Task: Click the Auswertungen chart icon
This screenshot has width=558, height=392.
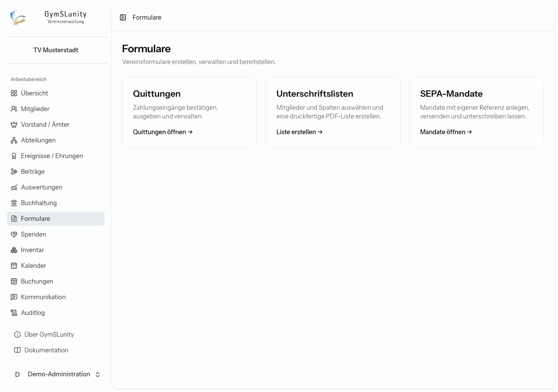Action: pos(14,187)
